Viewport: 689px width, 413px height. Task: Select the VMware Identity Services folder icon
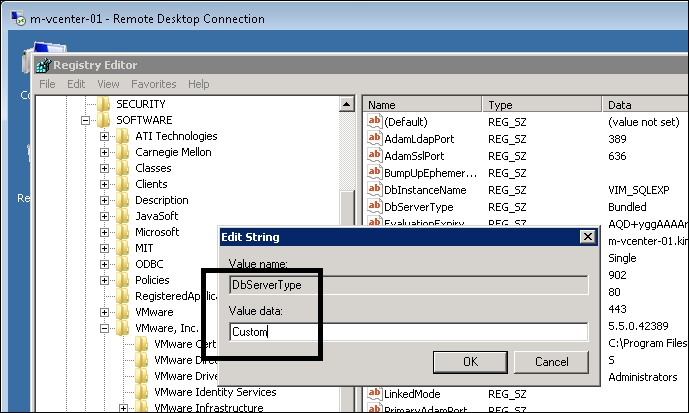(x=141, y=392)
